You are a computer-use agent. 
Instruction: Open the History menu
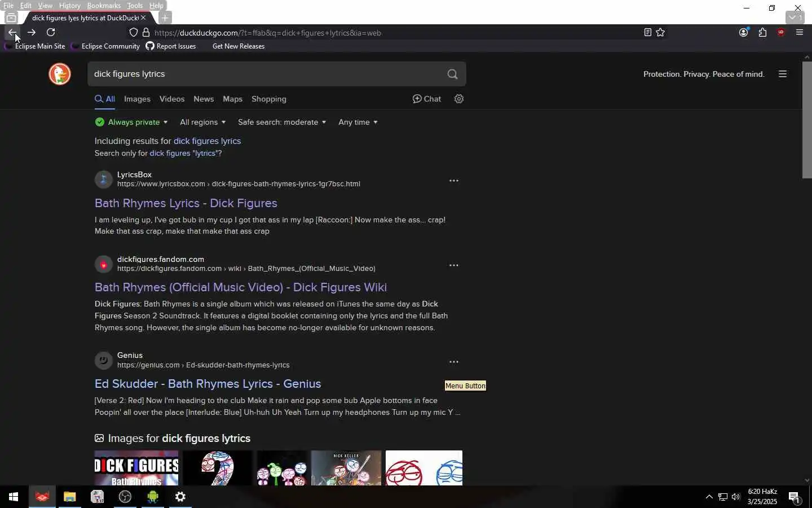[x=70, y=6]
